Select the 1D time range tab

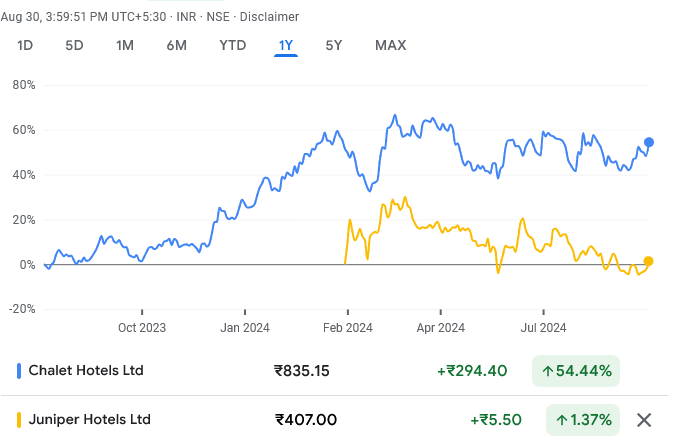(26, 45)
